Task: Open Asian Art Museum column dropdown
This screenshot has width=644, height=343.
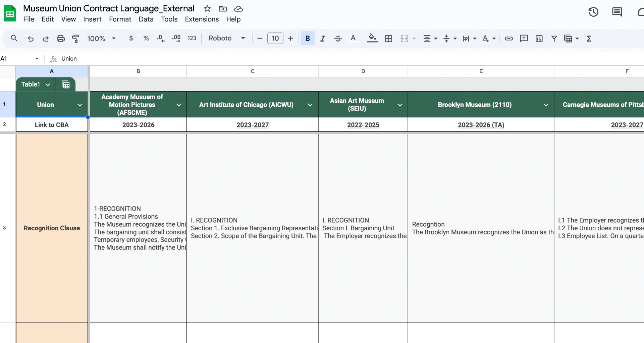Action: point(400,105)
